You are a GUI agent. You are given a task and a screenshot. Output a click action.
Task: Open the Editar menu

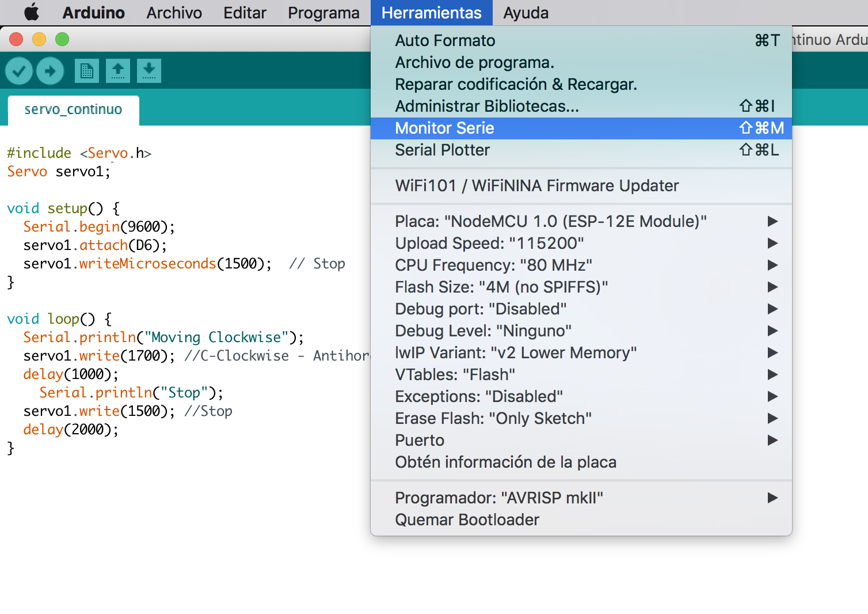point(245,13)
